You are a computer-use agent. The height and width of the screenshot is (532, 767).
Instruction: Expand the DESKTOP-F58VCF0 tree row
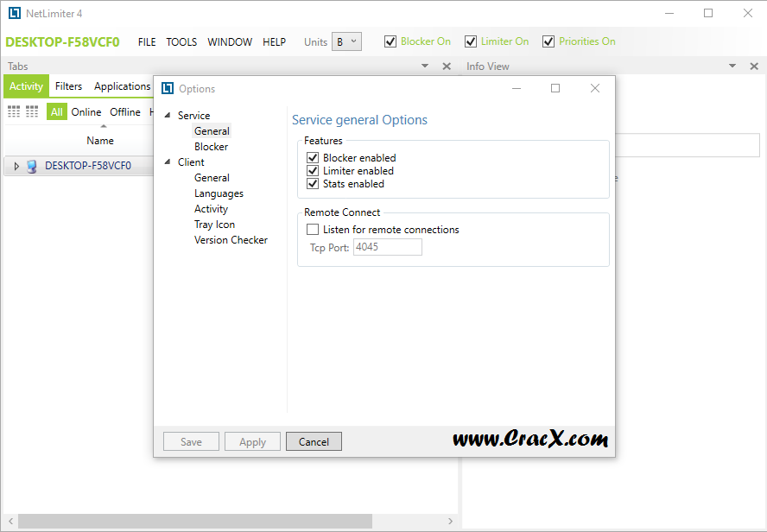tap(16, 166)
